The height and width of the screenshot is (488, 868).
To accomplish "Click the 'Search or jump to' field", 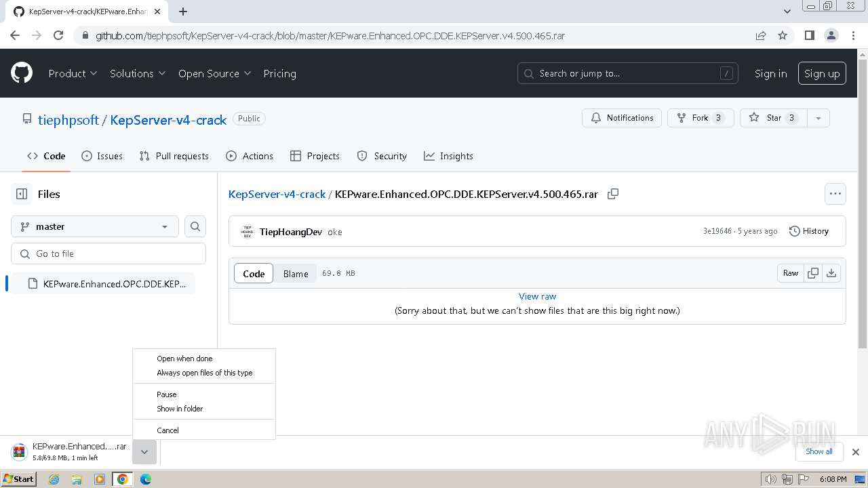I will [629, 73].
